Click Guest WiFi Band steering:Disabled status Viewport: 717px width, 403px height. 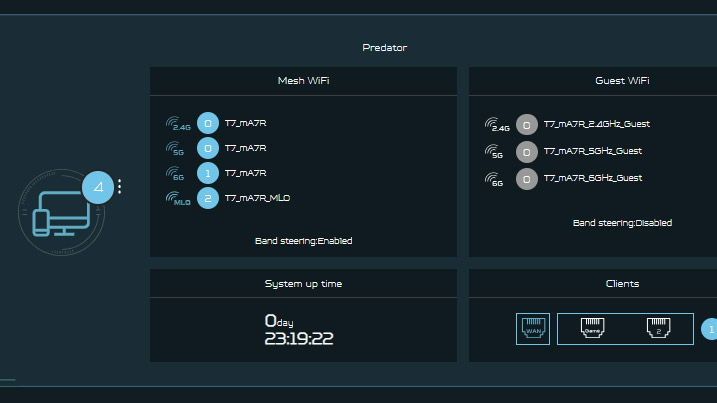pos(622,223)
